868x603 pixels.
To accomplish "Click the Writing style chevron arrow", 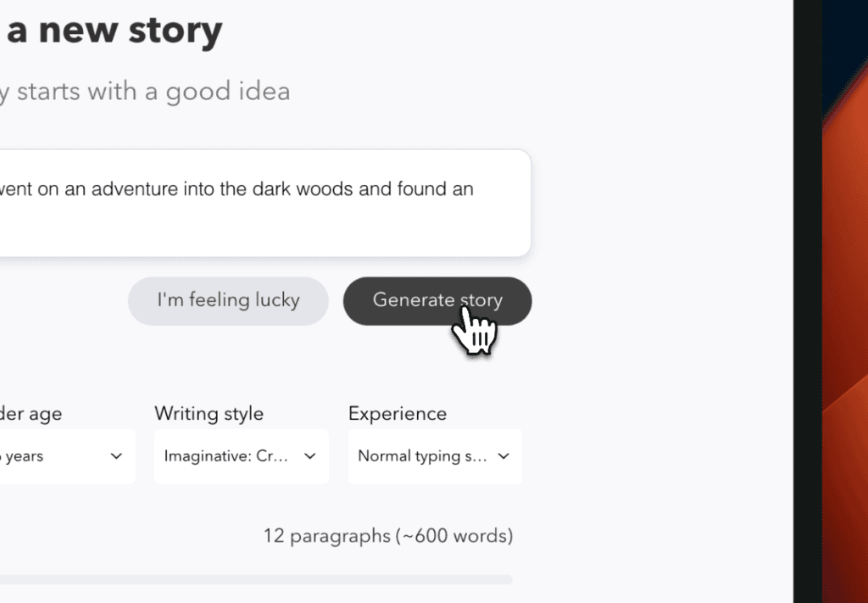I will (x=310, y=456).
